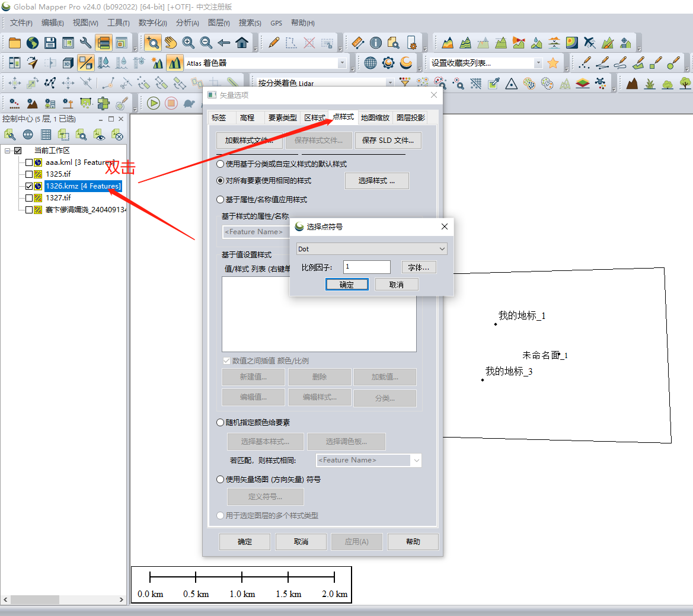Uncheck the 1326.kmz layer checkbox

click(x=28, y=186)
